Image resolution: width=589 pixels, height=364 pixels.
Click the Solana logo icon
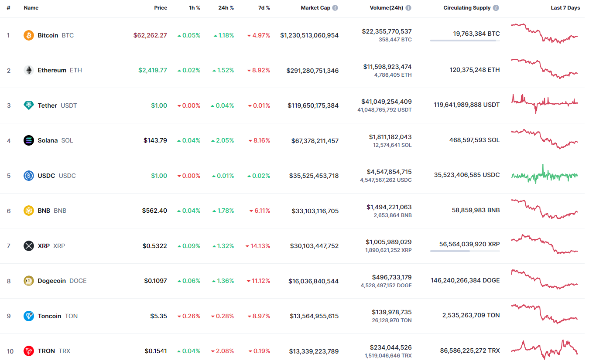[29, 140]
